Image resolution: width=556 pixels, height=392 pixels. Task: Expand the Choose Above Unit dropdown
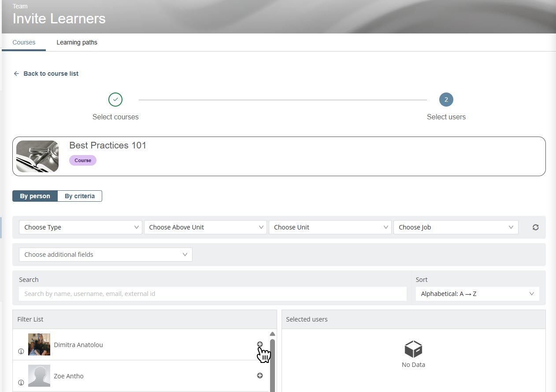[x=205, y=227]
